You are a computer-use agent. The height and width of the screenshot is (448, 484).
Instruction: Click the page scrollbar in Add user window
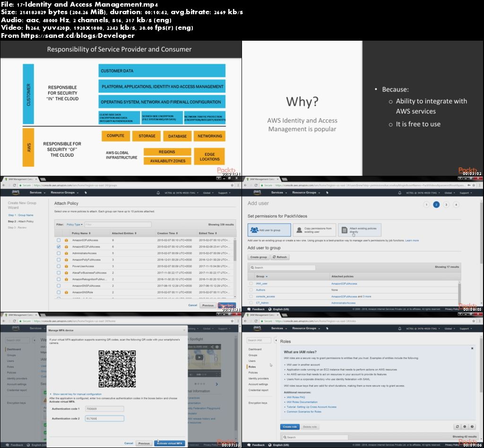click(x=482, y=232)
